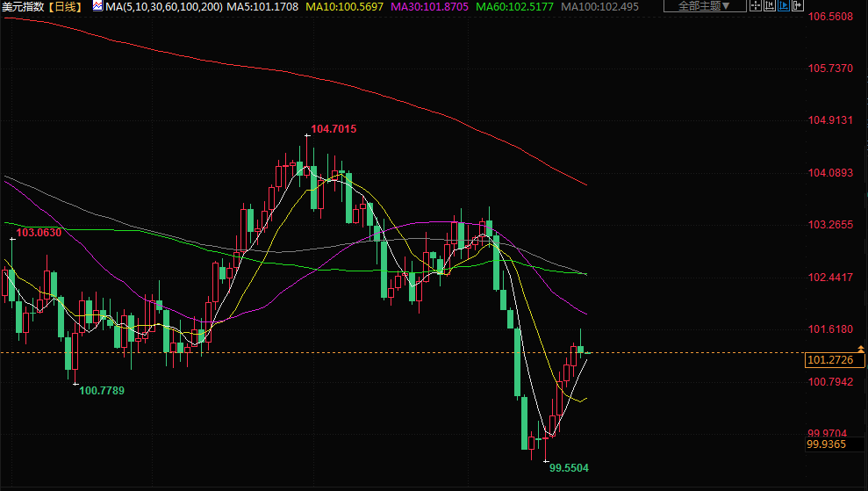Click the 103.2655 axis price label

tap(830, 225)
